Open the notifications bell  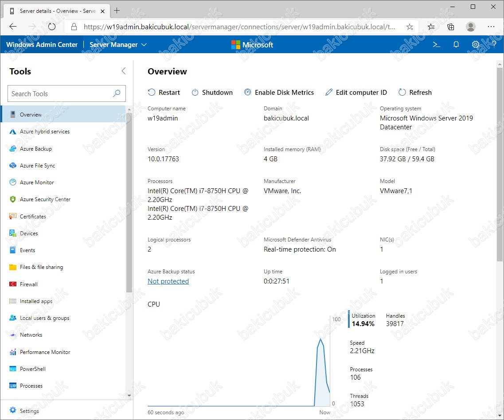click(x=456, y=45)
